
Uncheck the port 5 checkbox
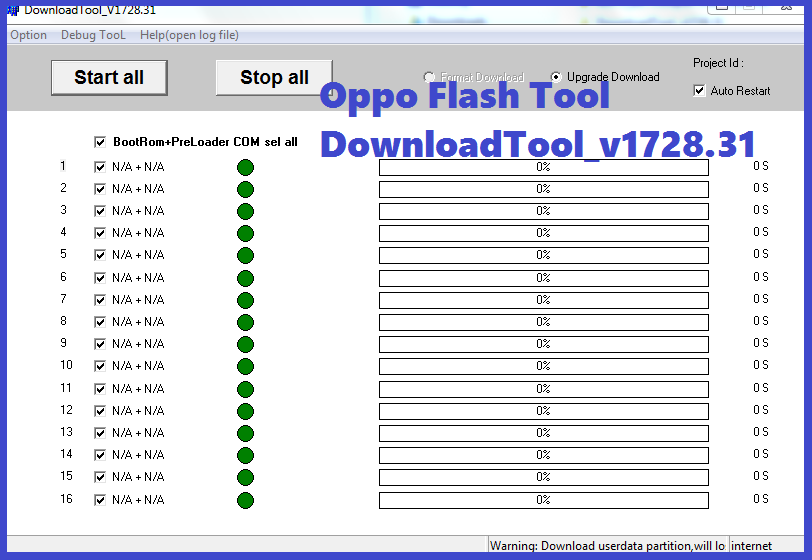point(100,255)
